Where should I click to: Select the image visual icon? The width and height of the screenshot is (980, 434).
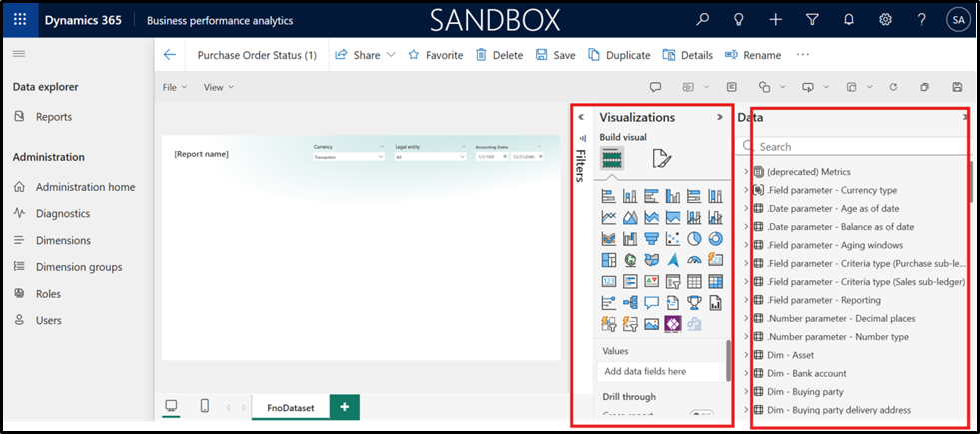pos(652,324)
